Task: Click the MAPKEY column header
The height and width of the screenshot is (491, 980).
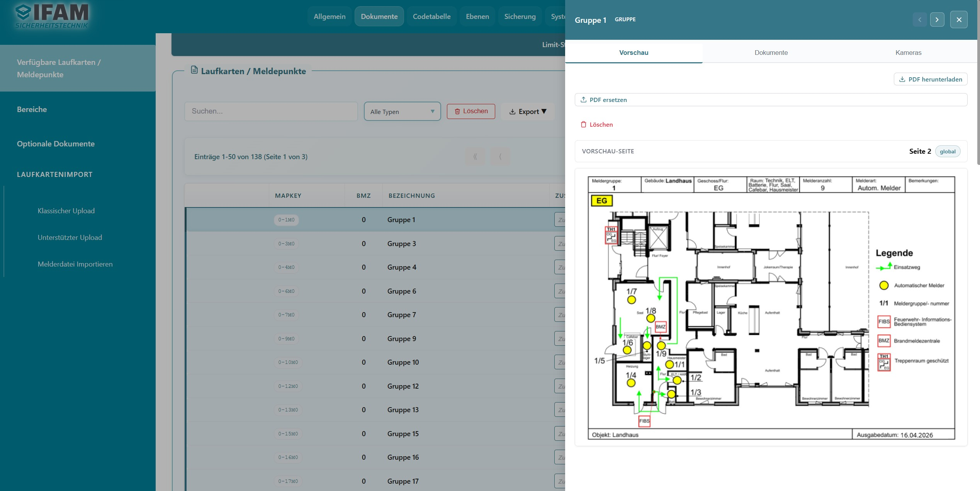Action: coord(288,195)
